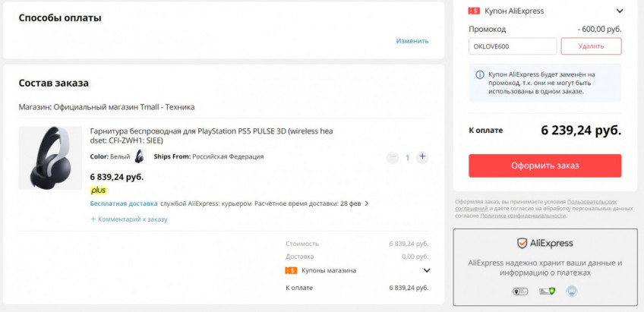
Task: Increase quantity with the plus button
Action: 422,157
